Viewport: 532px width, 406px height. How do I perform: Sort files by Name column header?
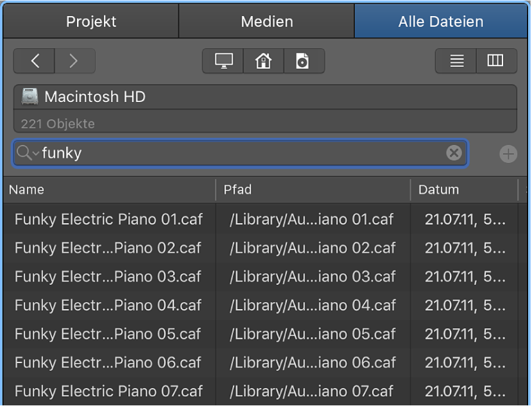coord(109,190)
